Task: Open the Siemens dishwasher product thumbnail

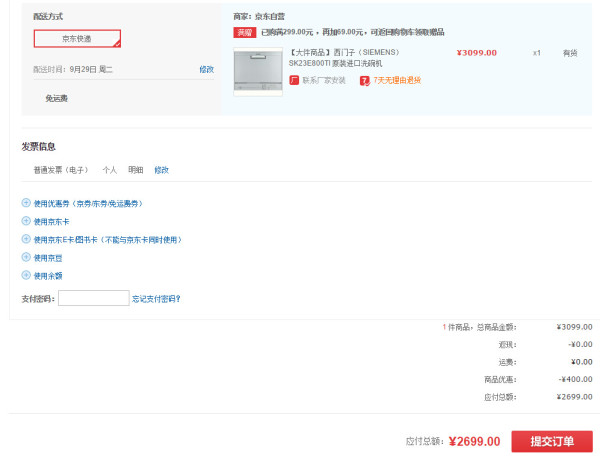Action: coord(258,72)
